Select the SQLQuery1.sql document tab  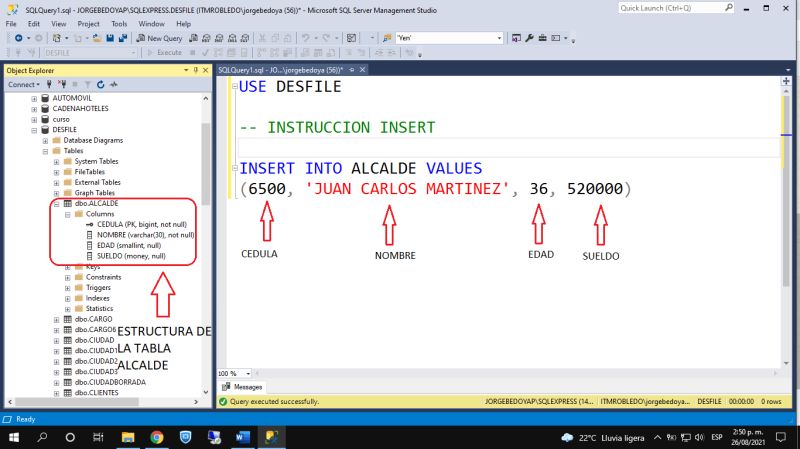click(281, 70)
